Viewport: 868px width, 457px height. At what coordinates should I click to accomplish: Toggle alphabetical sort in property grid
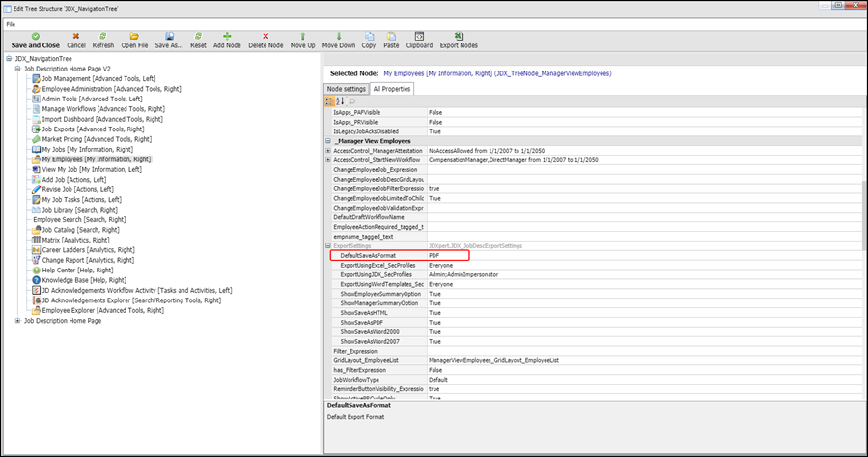[340, 100]
